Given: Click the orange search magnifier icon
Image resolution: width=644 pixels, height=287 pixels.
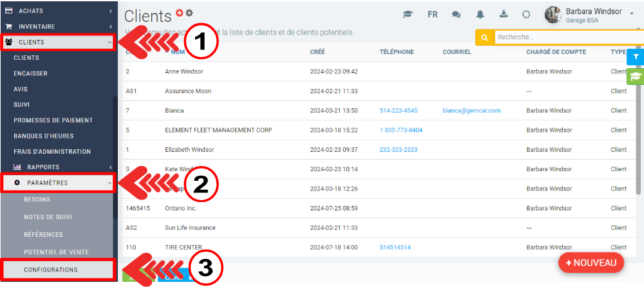Looking at the screenshot, I should coord(484,37).
